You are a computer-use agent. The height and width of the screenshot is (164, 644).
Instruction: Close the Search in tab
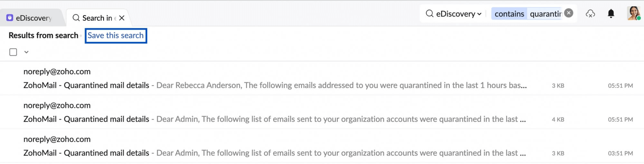[x=122, y=18]
